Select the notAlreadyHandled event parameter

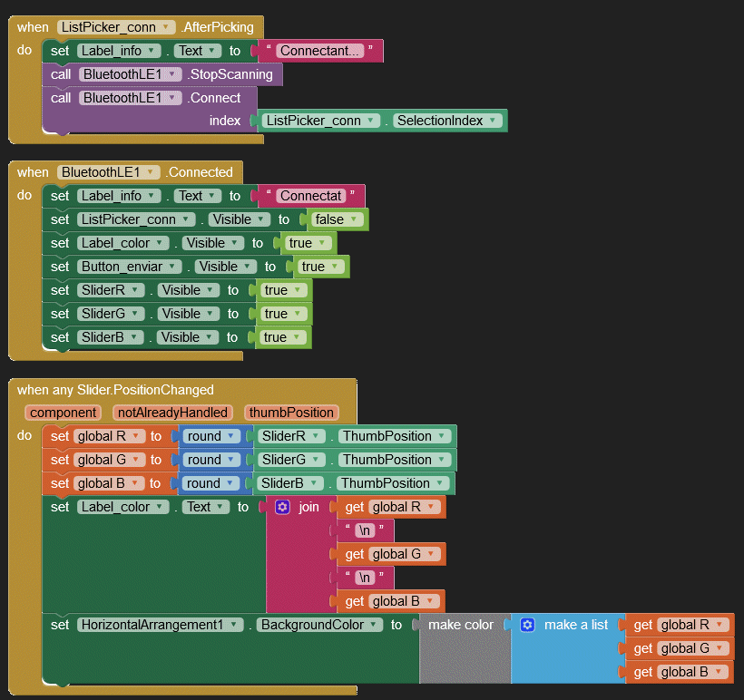tap(172, 413)
